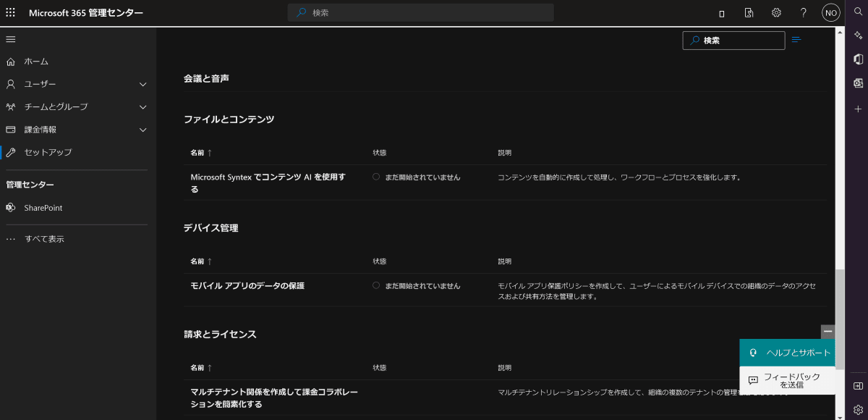Click status circle in Microsoft Syntex row
Viewport: 868px width, 420px height.
pyautogui.click(x=376, y=177)
